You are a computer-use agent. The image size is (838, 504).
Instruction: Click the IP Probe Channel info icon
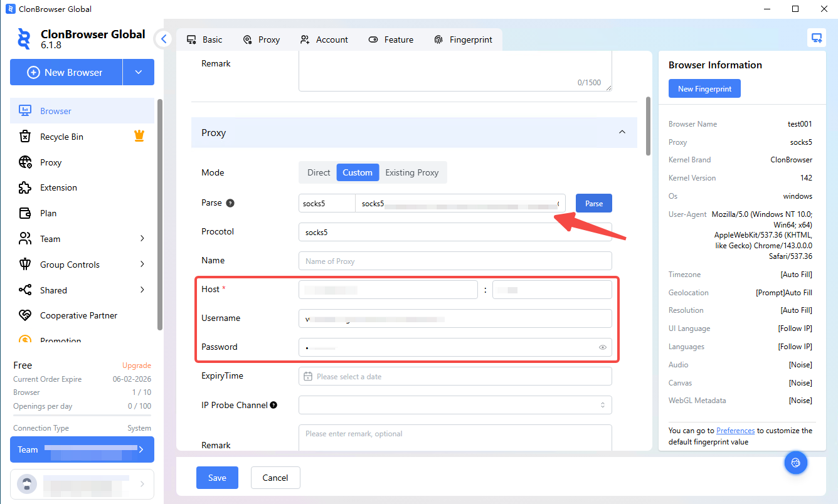coord(273,405)
